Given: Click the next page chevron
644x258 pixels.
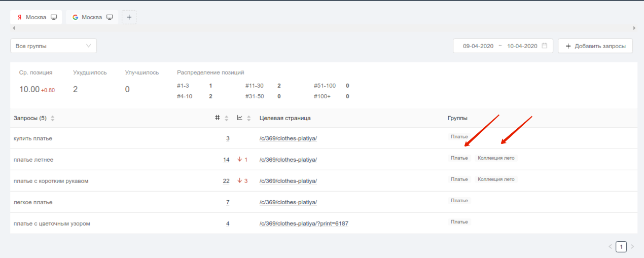Looking at the screenshot, I should (x=632, y=247).
